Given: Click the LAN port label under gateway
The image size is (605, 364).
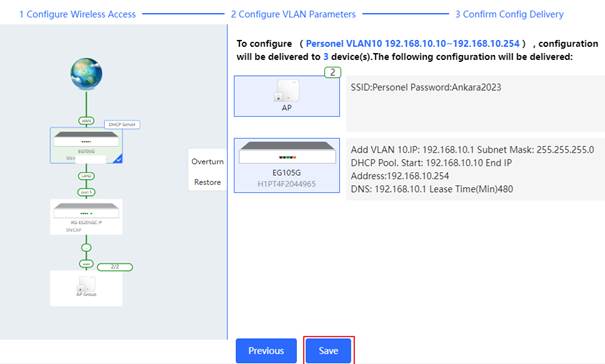Looking at the screenshot, I should click(x=86, y=176).
